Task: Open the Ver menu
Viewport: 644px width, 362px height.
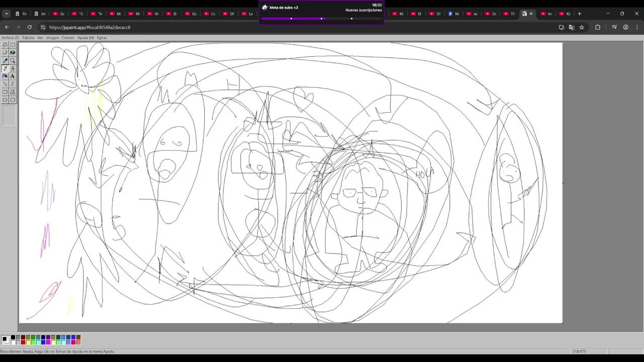Action: pyautogui.click(x=40, y=38)
